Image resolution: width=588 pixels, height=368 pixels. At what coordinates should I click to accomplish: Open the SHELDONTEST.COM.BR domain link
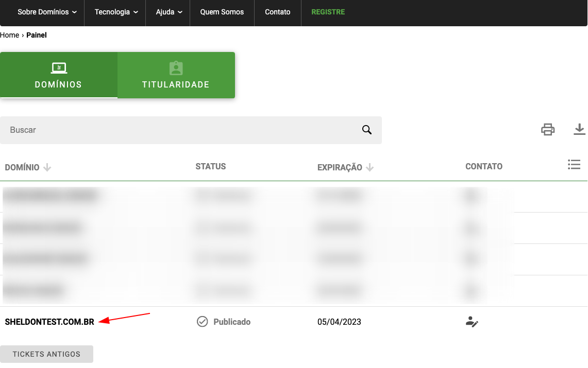(x=49, y=322)
